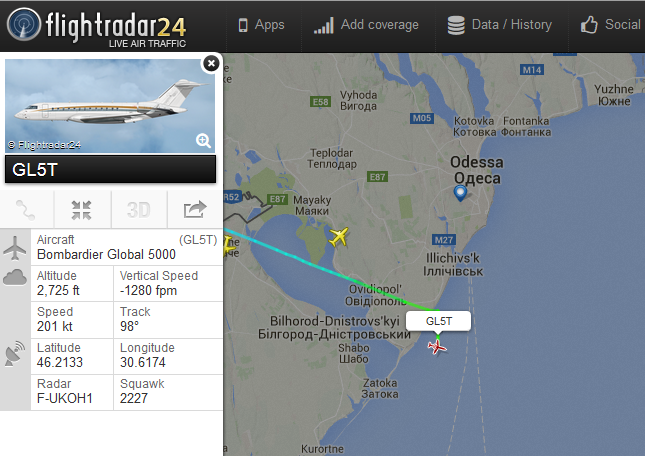645x456 pixels.
Task: Enlarge the aircraft photo with magnifier icon
Action: [x=203, y=140]
